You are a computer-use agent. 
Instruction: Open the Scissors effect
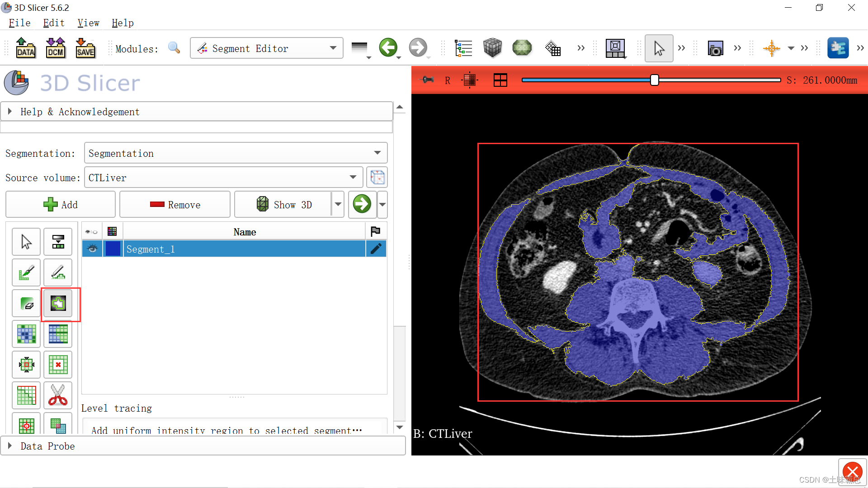point(58,395)
